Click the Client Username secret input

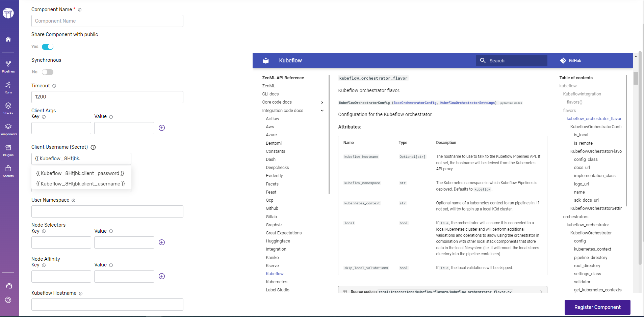point(81,159)
